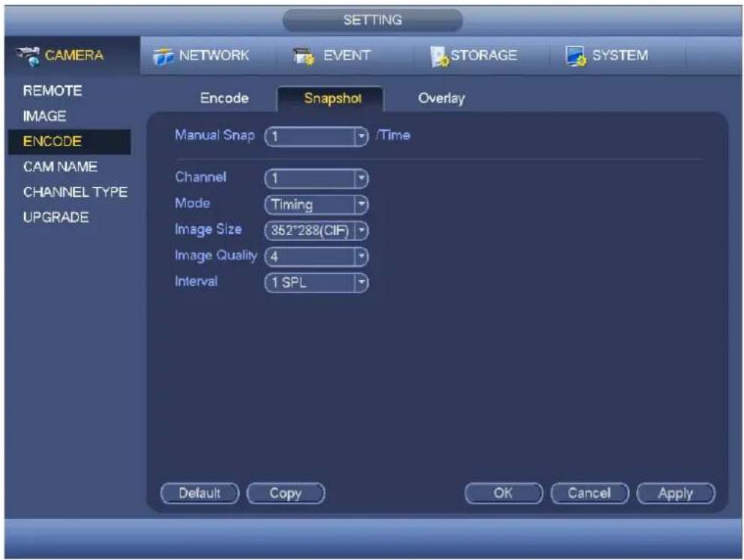The height and width of the screenshot is (560, 744).
Task: Open the Encode sub-tab
Action: click(x=224, y=98)
